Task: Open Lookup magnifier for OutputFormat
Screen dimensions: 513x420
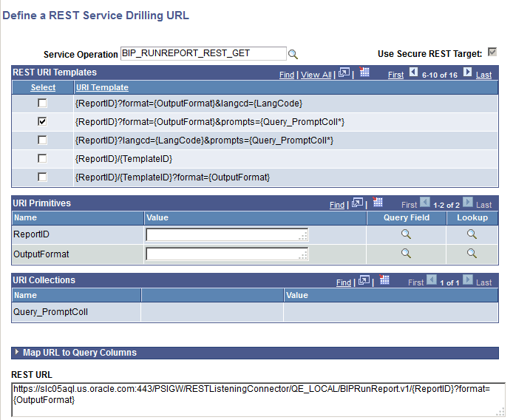Action: (x=472, y=253)
